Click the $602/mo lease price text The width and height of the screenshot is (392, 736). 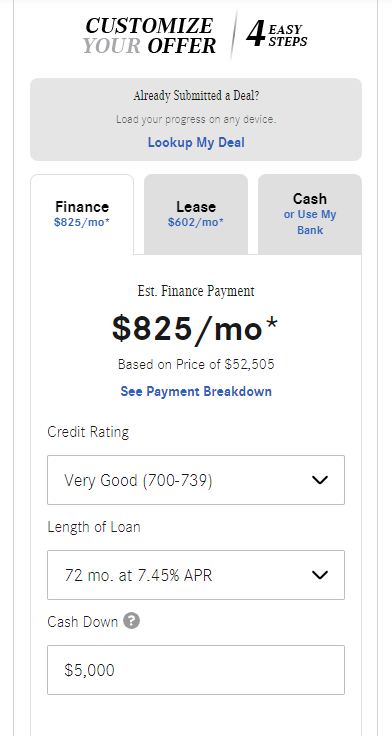[x=196, y=222]
